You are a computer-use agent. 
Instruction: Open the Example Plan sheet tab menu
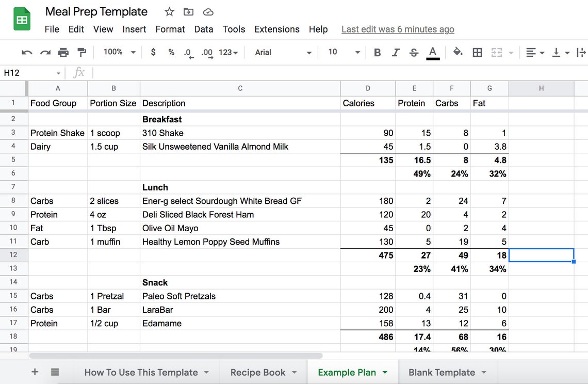click(x=384, y=372)
